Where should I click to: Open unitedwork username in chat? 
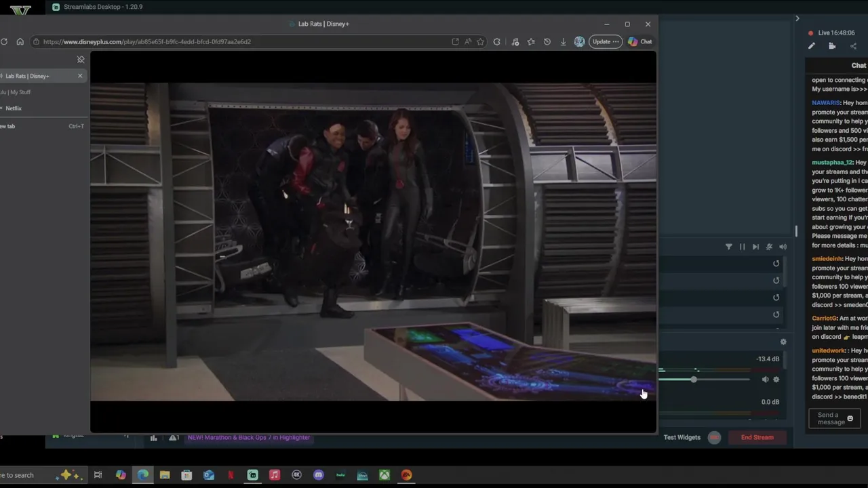point(829,351)
